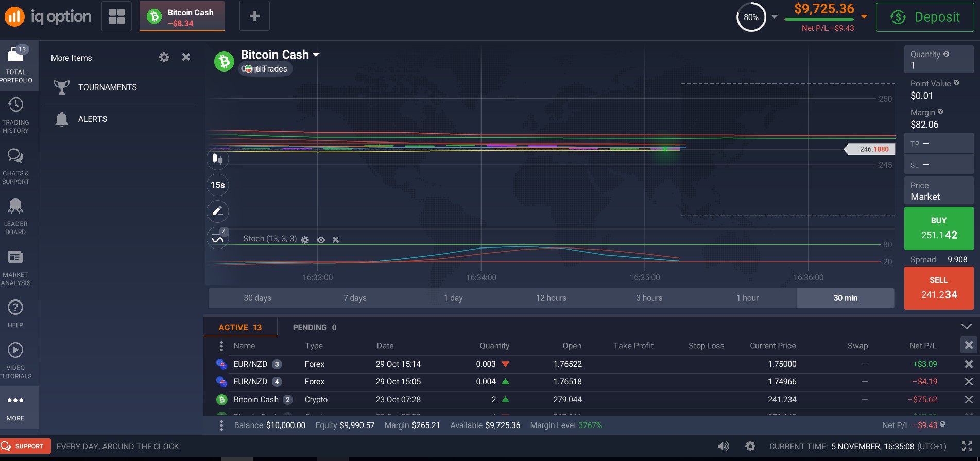The image size is (980, 461).
Task: Switch to the ACTIVE 13 positions tab
Action: tap(240, 328)
